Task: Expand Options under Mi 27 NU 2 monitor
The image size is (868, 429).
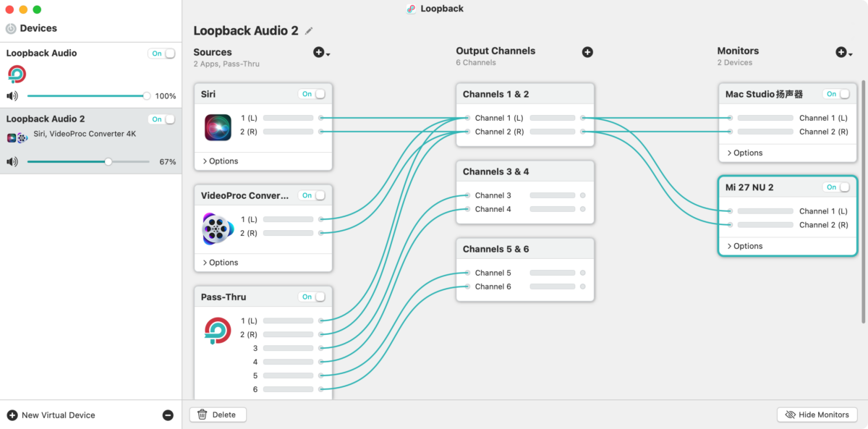Action: 744,246
